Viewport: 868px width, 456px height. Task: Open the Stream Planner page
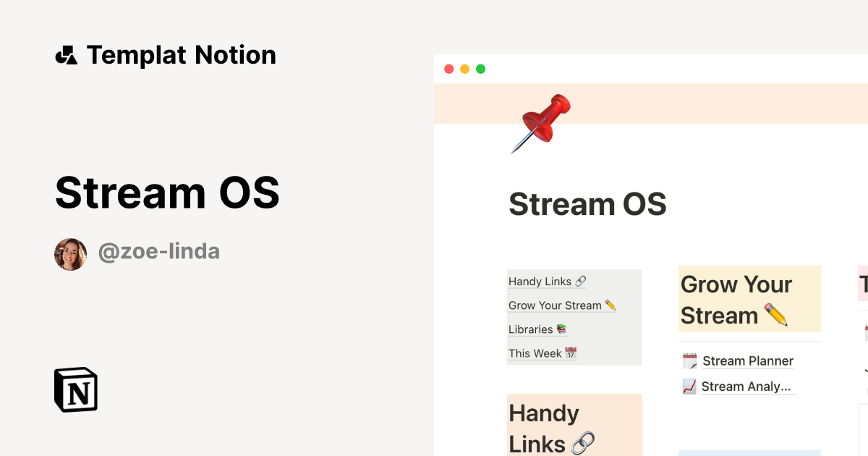pos(747,360)
